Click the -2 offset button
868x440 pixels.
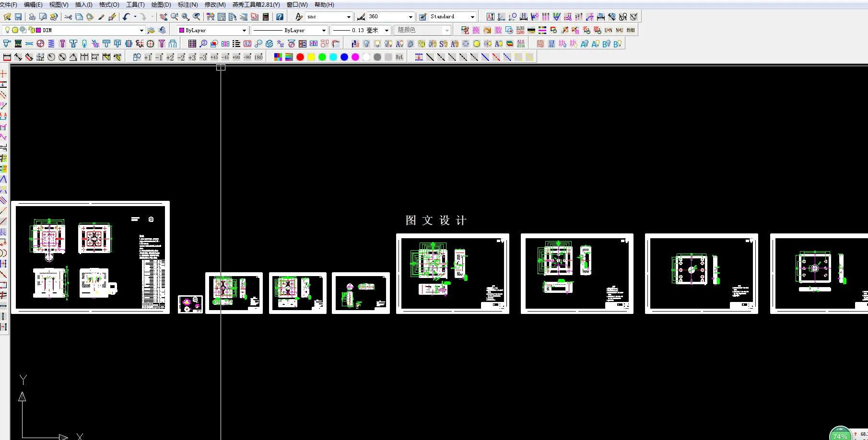pos(181,57)
